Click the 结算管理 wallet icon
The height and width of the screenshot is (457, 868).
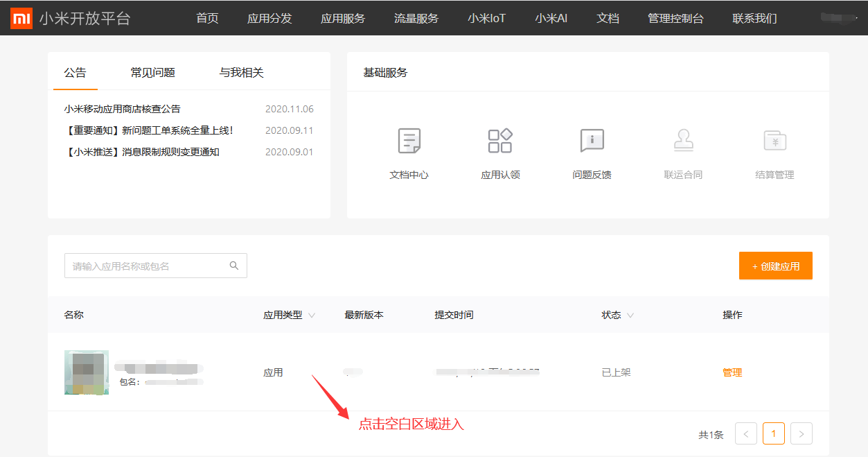(774, 141)
